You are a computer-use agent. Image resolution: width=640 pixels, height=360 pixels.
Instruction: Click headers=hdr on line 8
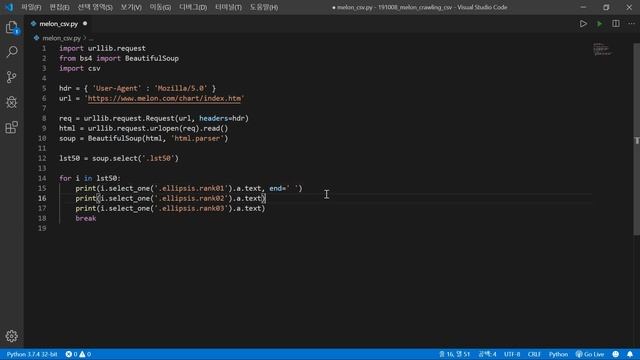(x=222, y=118)
